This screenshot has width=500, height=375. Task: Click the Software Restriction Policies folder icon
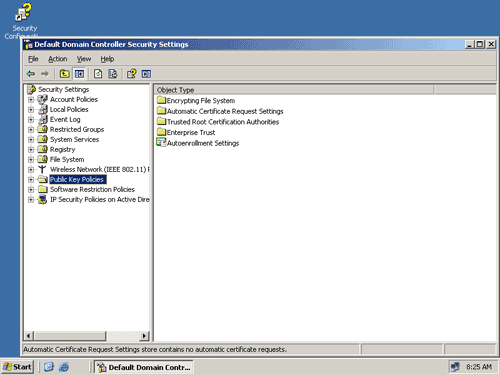(42, 189)
